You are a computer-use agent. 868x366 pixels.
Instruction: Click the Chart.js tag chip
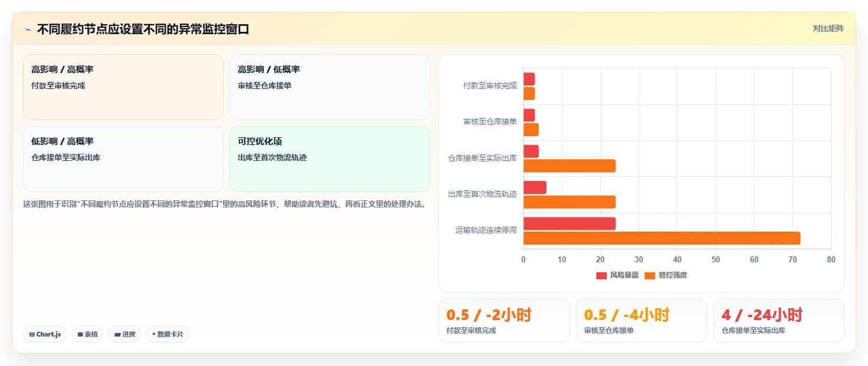[45, 334]
